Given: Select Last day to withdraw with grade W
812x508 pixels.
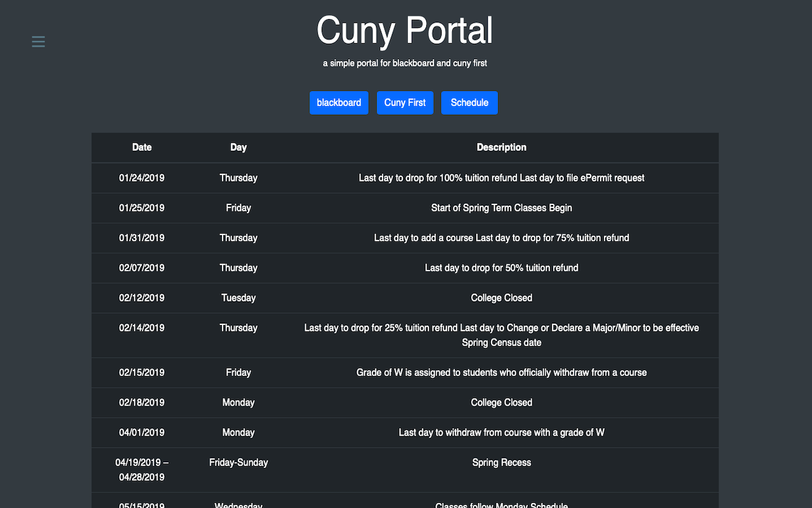Looking at the screenshot, I should tap(502, 432).
